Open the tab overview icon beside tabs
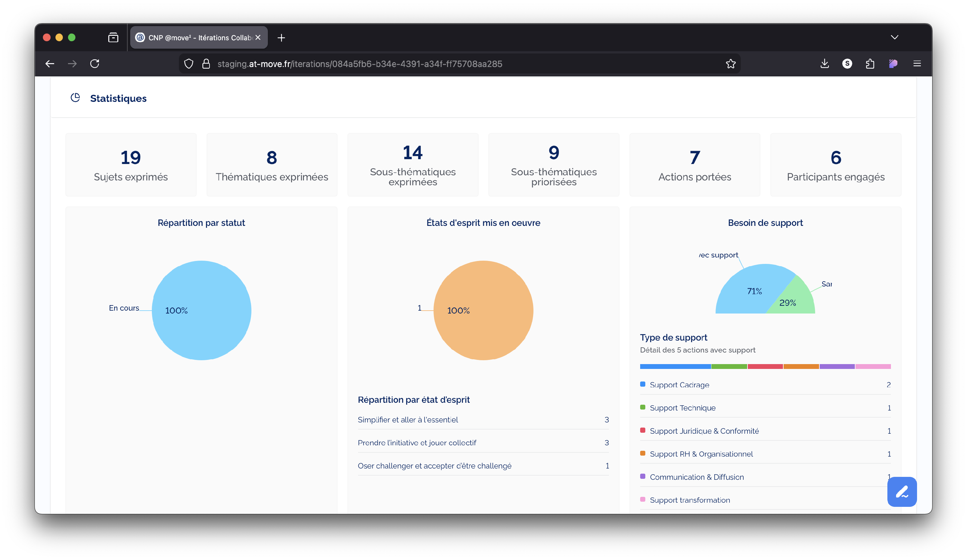This screenshot has width=967, height=560. point(113,38)
